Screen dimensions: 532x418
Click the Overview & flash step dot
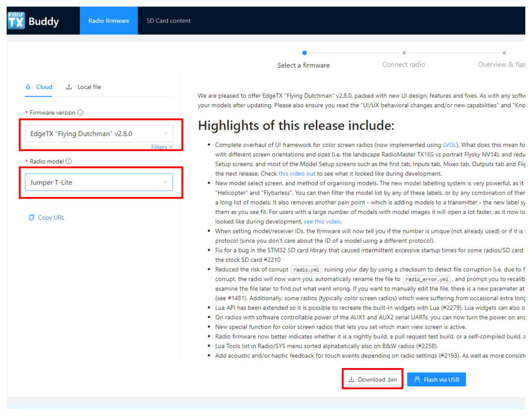pos(504,53)
